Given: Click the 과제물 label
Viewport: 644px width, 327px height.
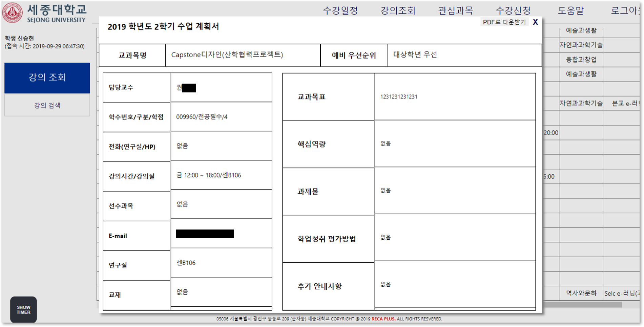Looking at the screenshot, I should coord(308,192).
